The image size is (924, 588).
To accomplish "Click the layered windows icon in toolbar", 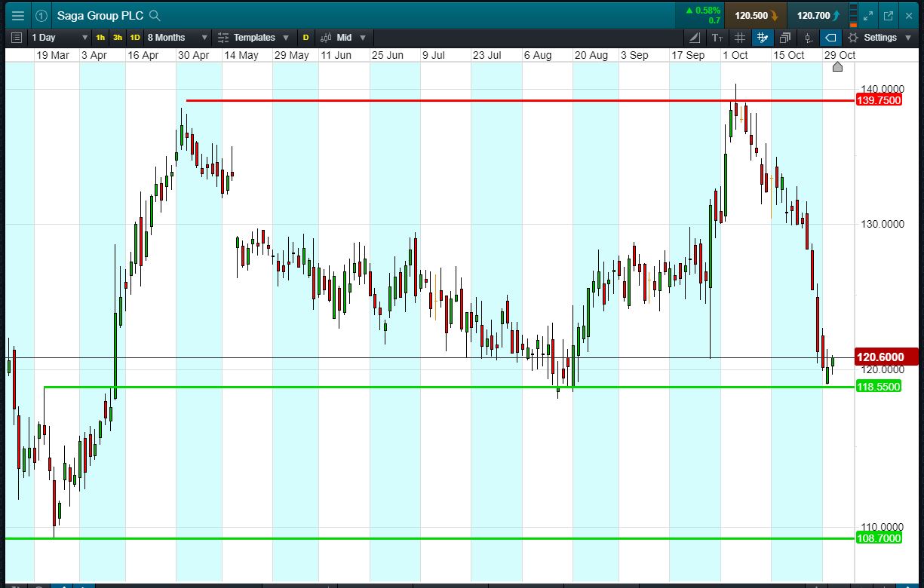I will [x=785, y=38].
